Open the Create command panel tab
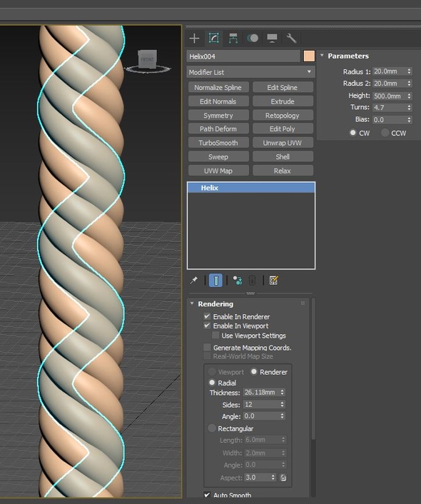The height and width of the screenshot is (504, 421). pyautogui.click(x=194, y=39)
